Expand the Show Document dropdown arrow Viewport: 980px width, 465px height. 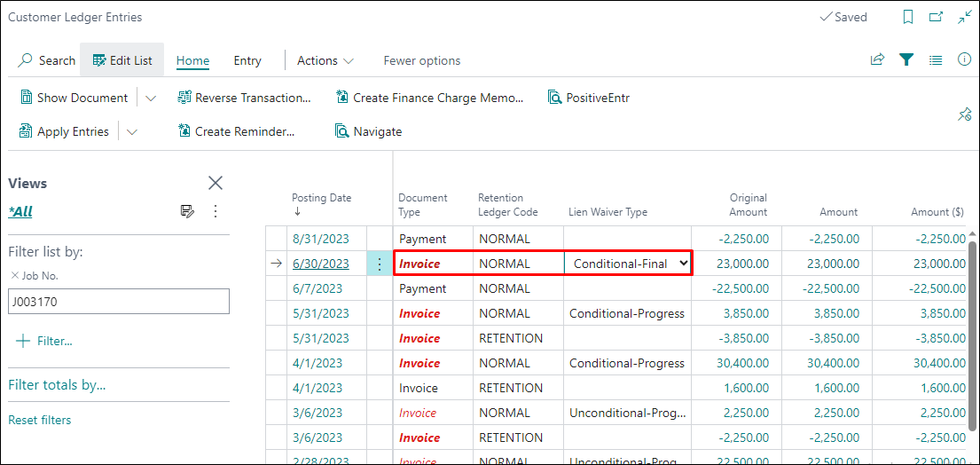[151, 98]
